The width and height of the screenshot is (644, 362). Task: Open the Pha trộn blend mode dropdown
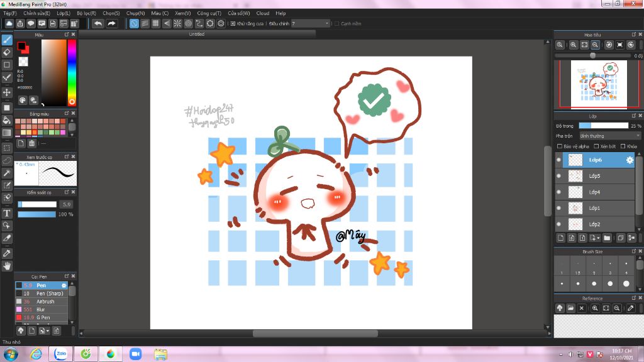[609, 136]
